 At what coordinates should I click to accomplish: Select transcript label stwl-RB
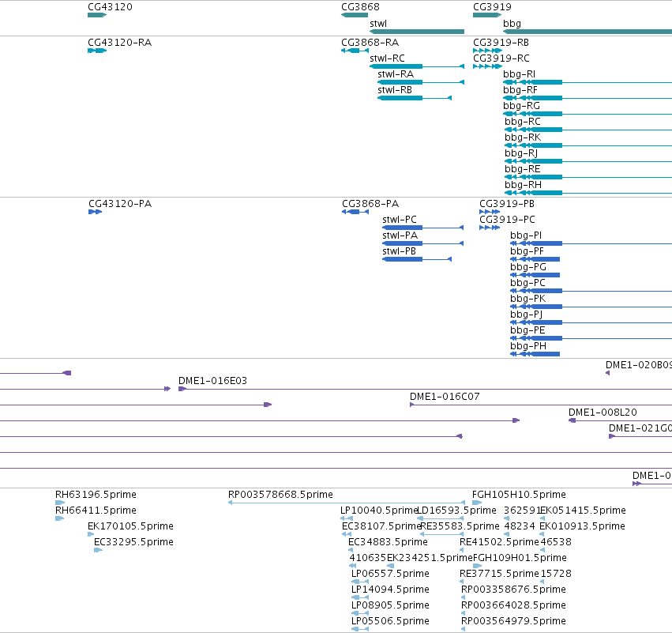pos(395,90)
